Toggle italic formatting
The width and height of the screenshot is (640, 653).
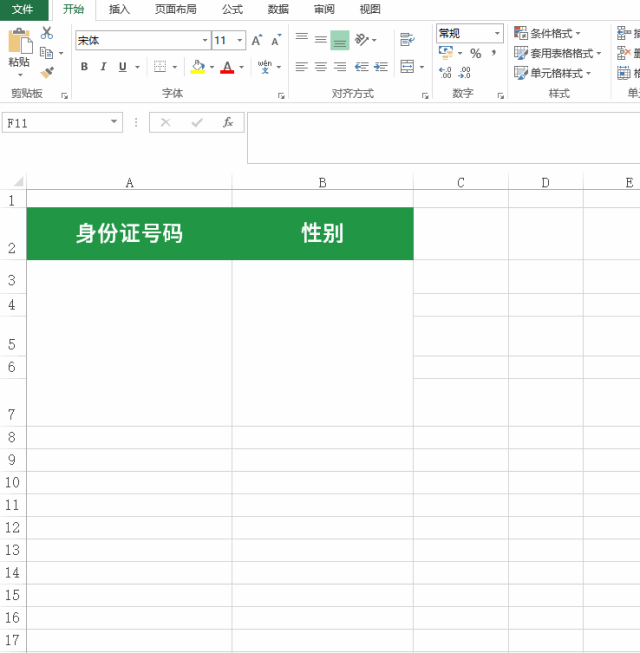(x=103, y=67)
